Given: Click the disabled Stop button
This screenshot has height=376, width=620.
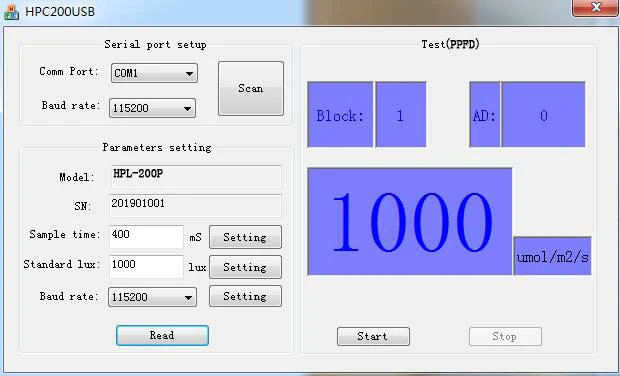Looking at the screenshot, I should 505,336.
